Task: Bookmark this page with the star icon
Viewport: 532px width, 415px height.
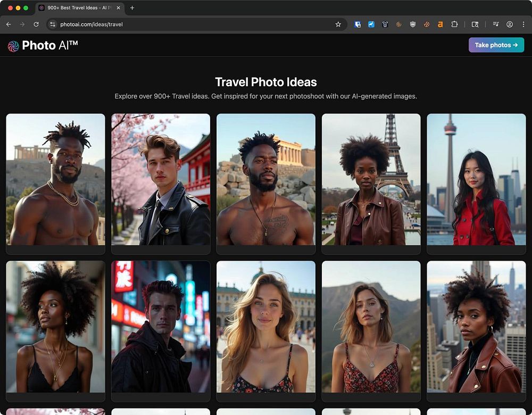Action: tap(338, 24)
